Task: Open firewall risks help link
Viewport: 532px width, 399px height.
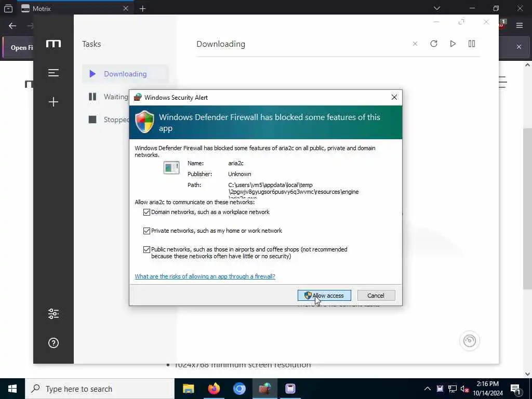Action: pos(205,276)
